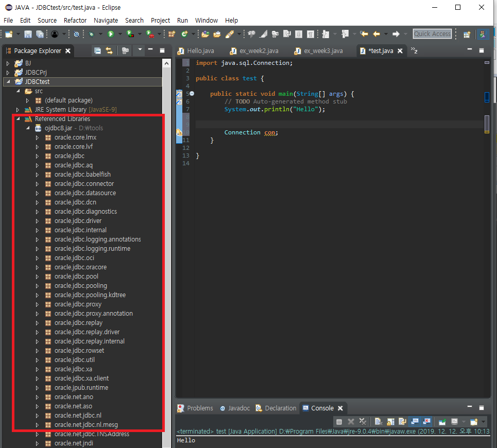497x448 pixels.
Task: Maximize the editor area
Action: coord(482,50)
